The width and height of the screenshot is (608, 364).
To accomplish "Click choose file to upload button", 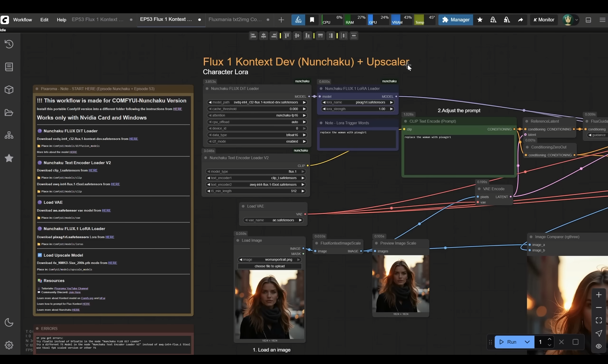I will (269, 266).
